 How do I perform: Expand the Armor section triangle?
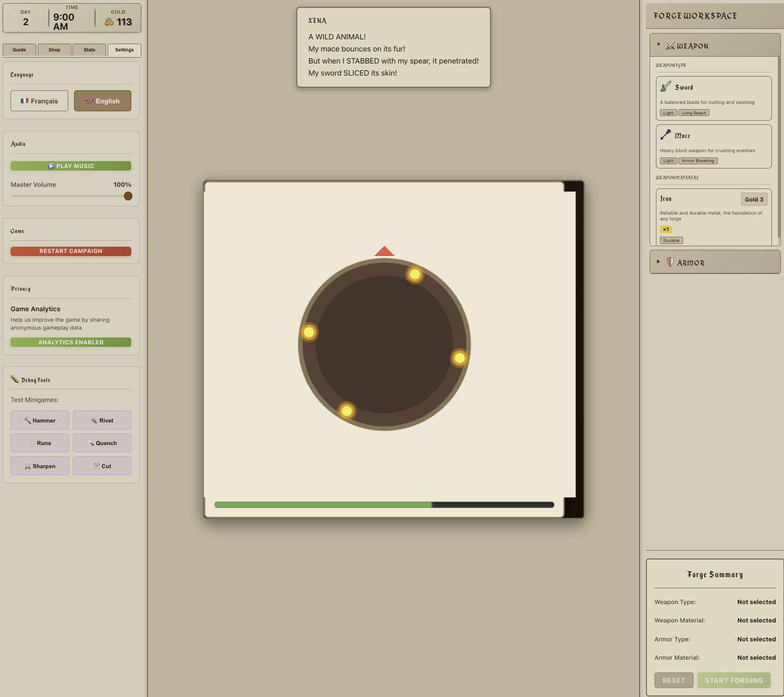click(658, 261)
